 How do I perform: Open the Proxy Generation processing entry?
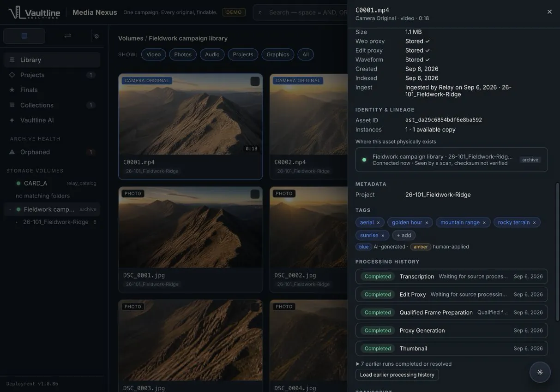point(452,331)
